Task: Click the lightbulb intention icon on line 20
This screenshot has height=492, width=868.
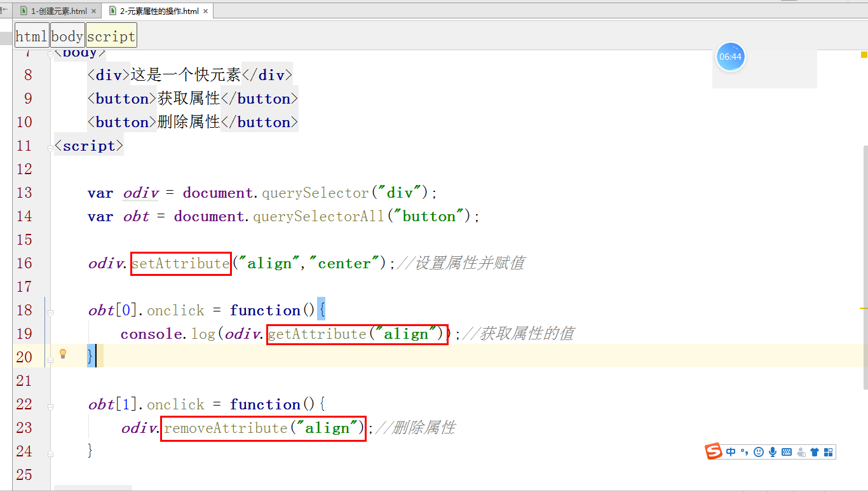Action: point(63,354)
